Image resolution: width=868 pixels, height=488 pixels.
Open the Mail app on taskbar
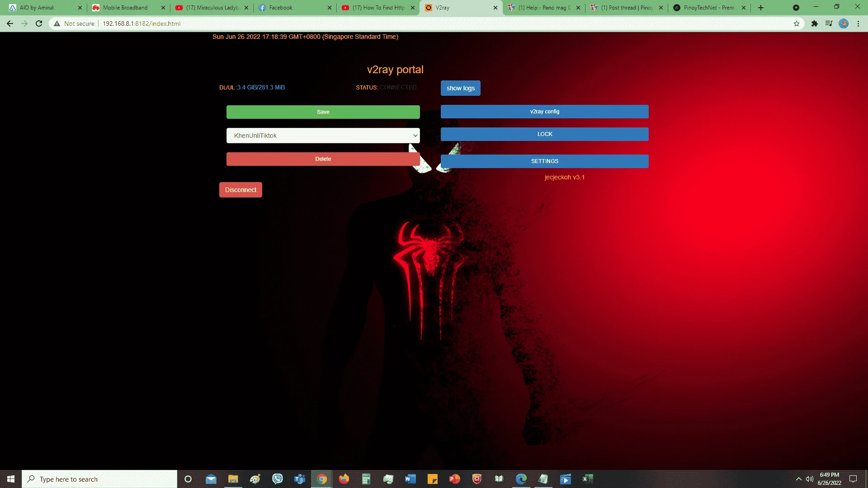pyautogui.click(x=211, y=479)
